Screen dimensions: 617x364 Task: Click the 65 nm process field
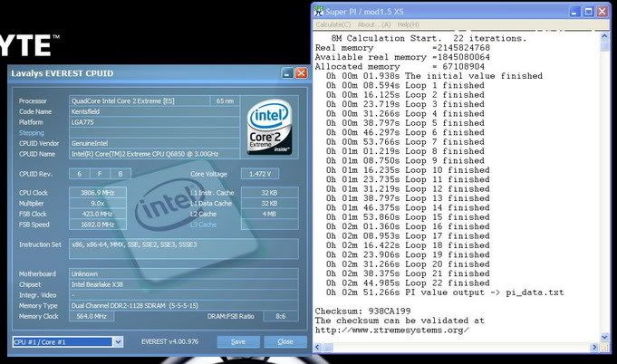tap(225, 101)
